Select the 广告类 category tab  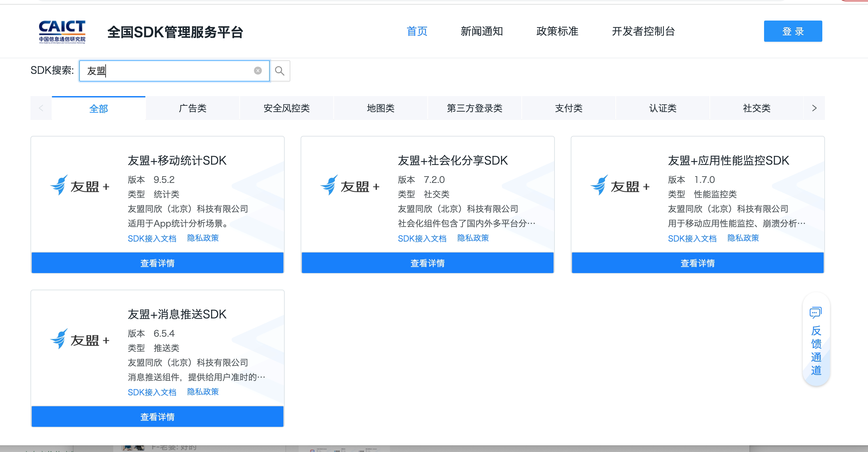(192, 108)
